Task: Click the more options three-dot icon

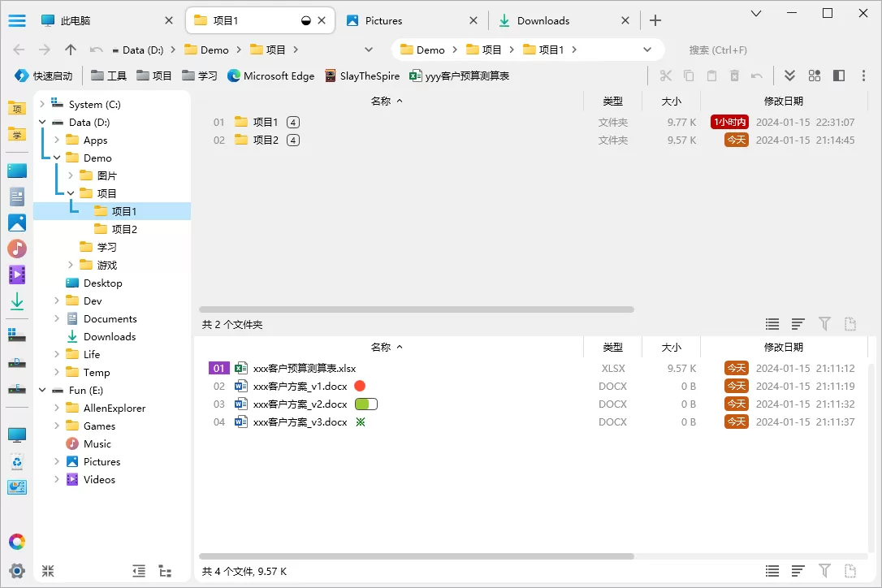Action: 863,76
